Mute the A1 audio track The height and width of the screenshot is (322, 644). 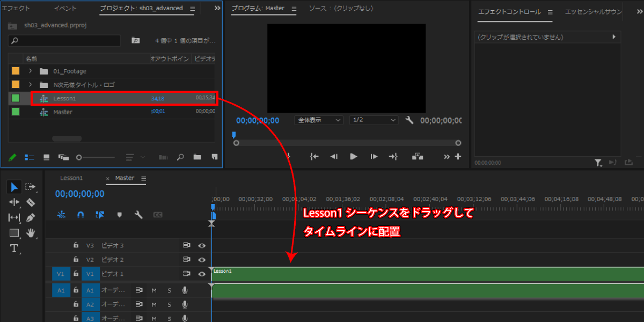(154, 290)
